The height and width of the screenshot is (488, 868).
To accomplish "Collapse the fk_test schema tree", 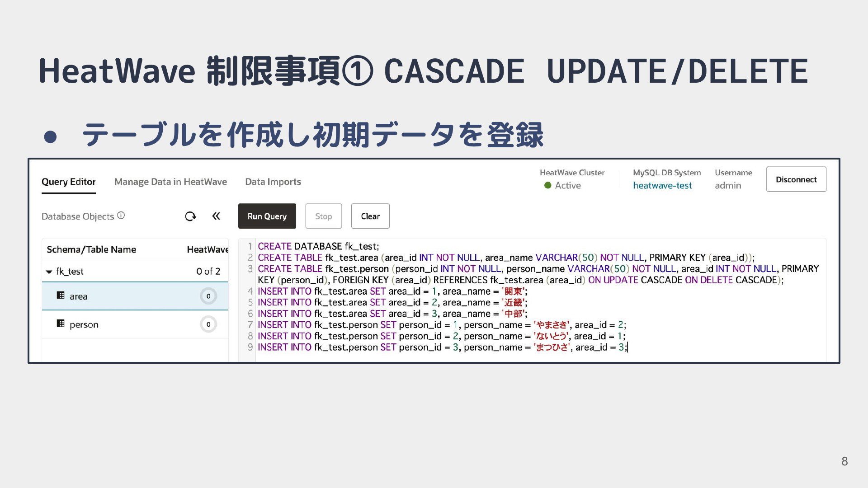I will (x=49, y=272).
